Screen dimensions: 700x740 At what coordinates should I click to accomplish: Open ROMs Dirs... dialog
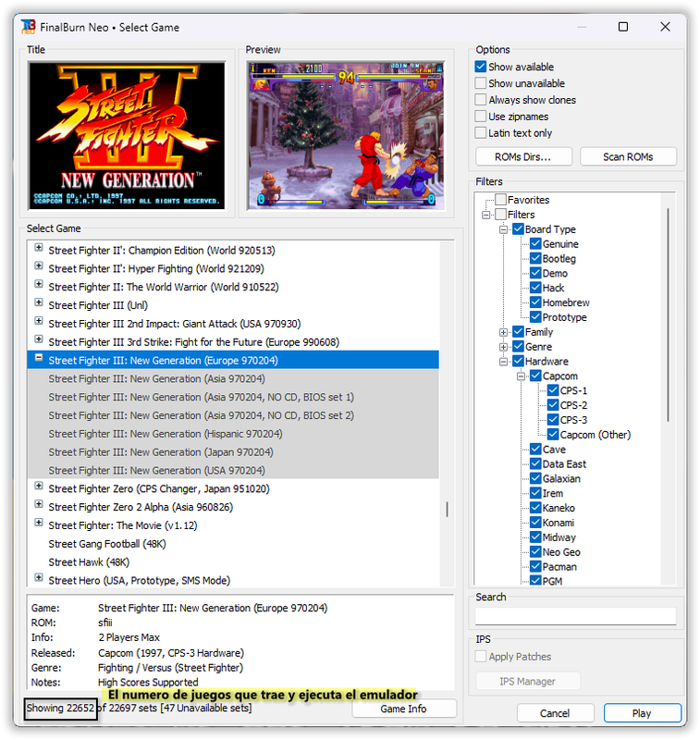[523, 156]
